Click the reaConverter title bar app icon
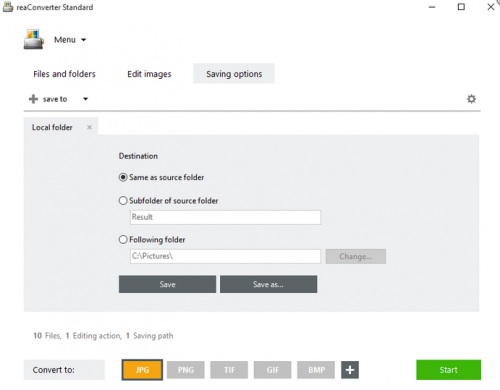This screenshot has height=390, width=500. 8,7
